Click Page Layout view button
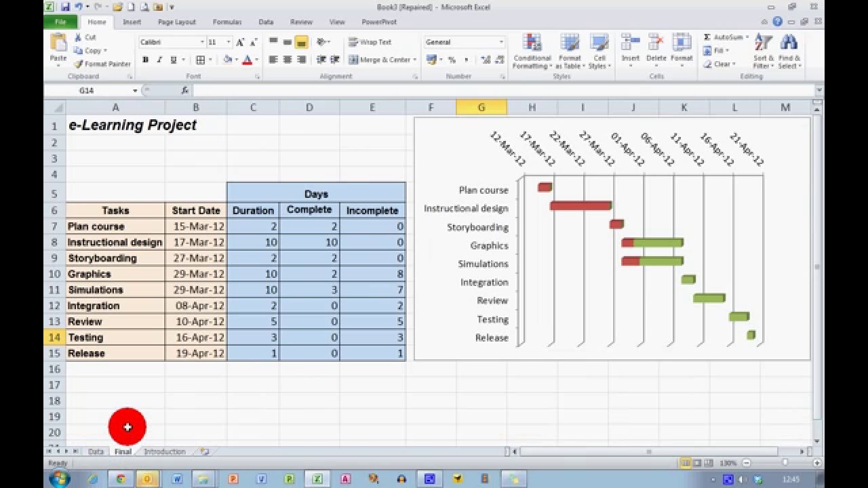868x488 pixels. [696, 463]
